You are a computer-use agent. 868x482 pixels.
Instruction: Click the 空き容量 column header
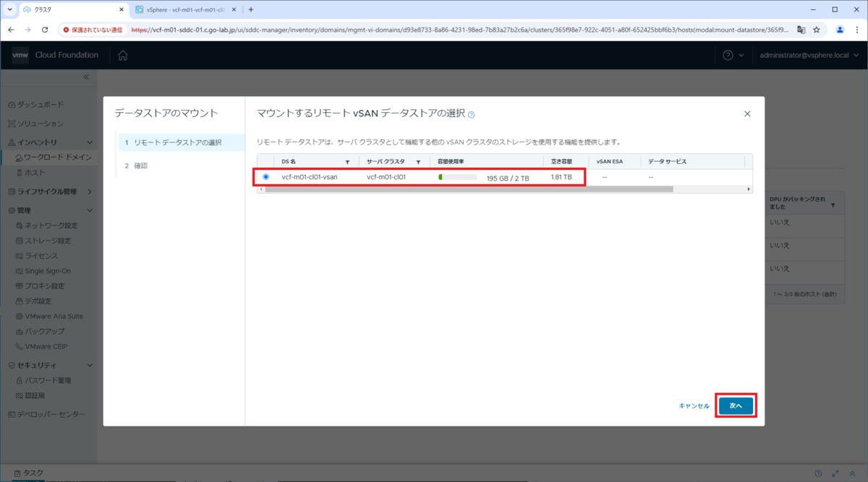pos(561,161)
